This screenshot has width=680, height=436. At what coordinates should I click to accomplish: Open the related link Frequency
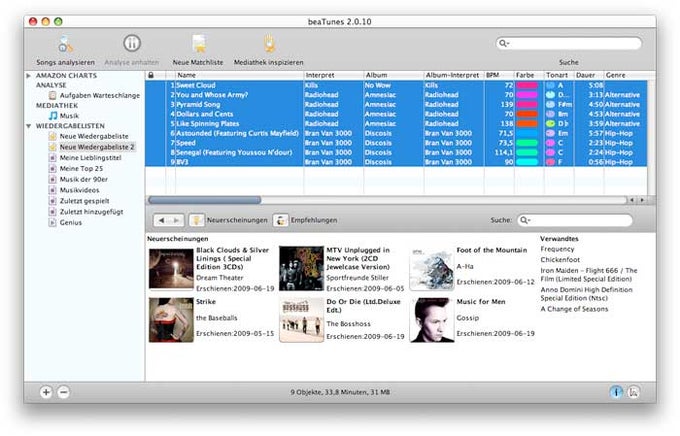(557, 249)
